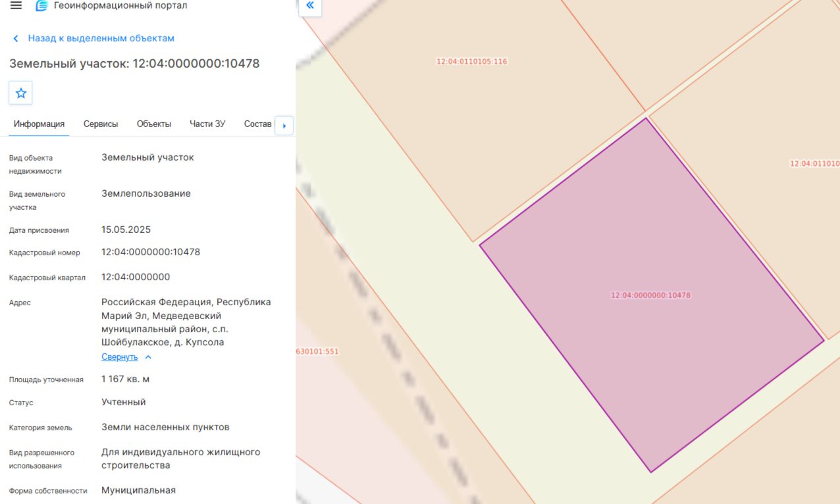Click the Свернуть link under address
Screen dimensions: 840x504
(119, 357)
